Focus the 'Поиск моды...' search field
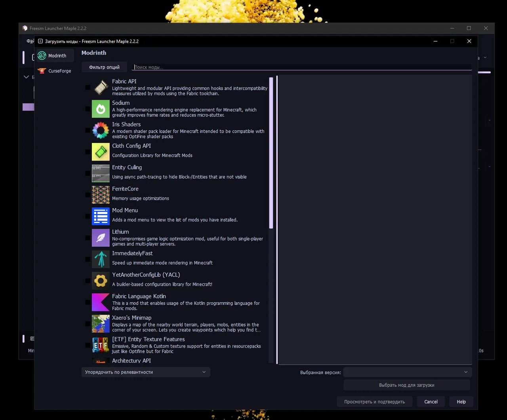 pos(302,67)
